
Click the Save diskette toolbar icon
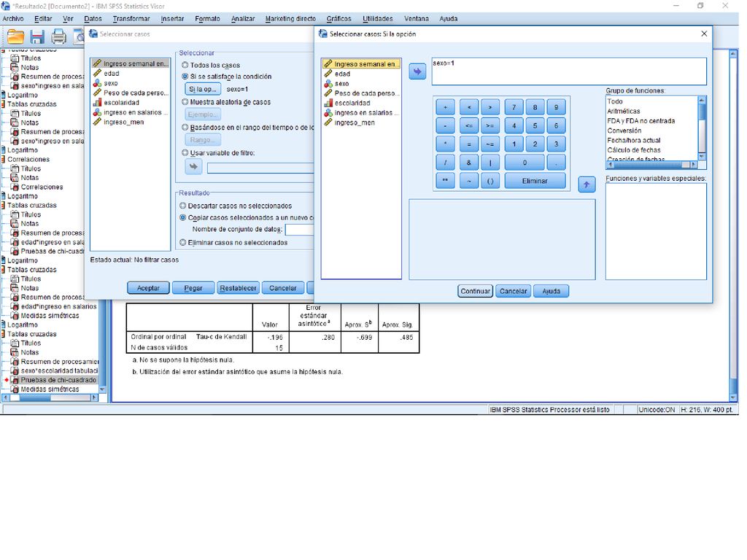pos(37,36)
